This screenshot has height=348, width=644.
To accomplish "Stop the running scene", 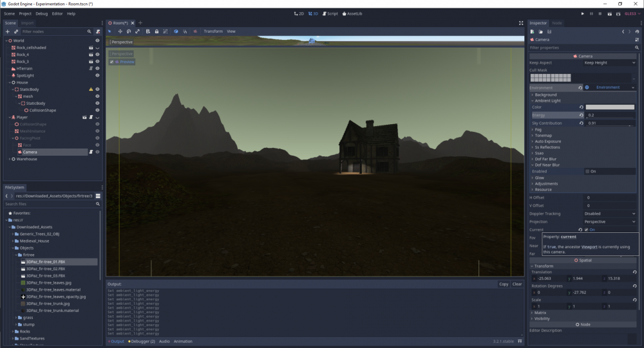I will [600, 14].
